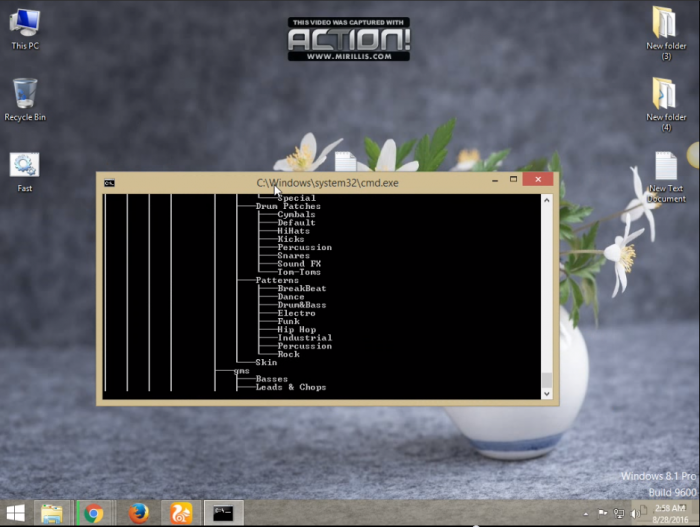Click the cmd.exe window title bar
The height and width of the screenshot is (527, 700).
point(327,183)
